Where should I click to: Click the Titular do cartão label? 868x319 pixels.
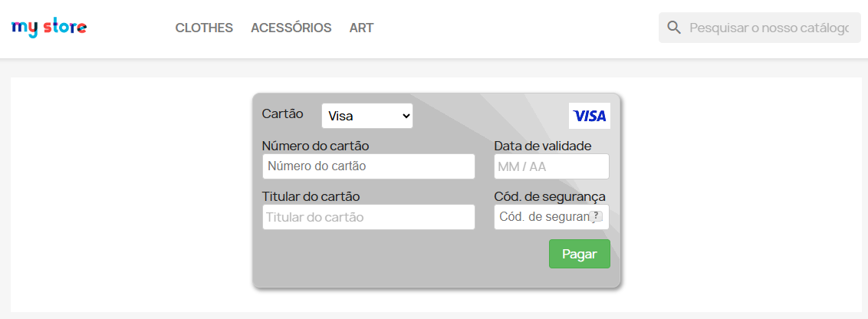(x=311, y=196)
